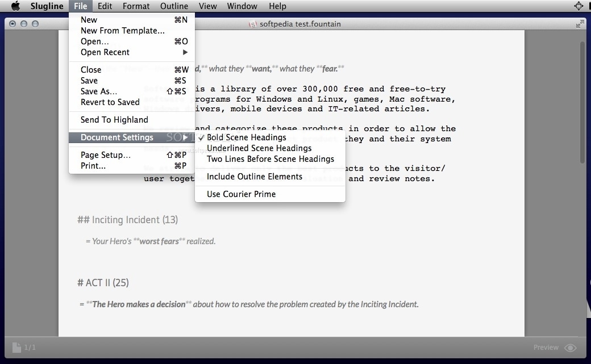Choose Open… in File menu
The image size is (591, 364).
coord(131,41)
